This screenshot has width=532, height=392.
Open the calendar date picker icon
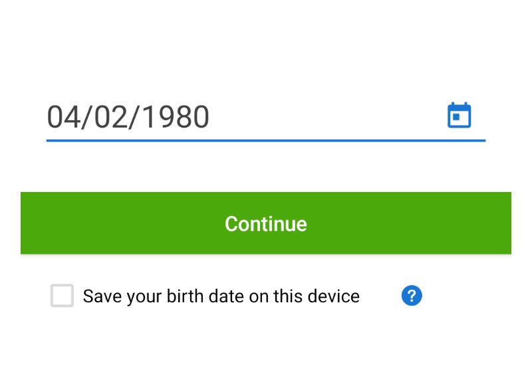[459, 116]
